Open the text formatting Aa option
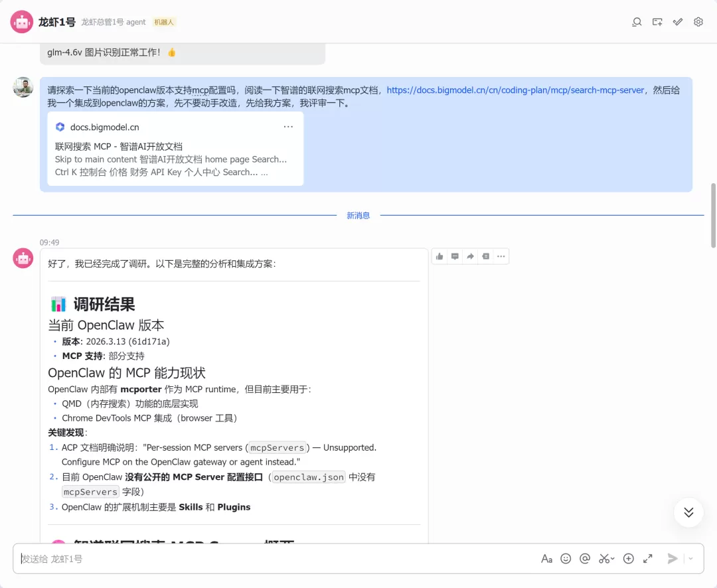The height and width of the screenshot is (588, 717). click(x=546, y=559)
